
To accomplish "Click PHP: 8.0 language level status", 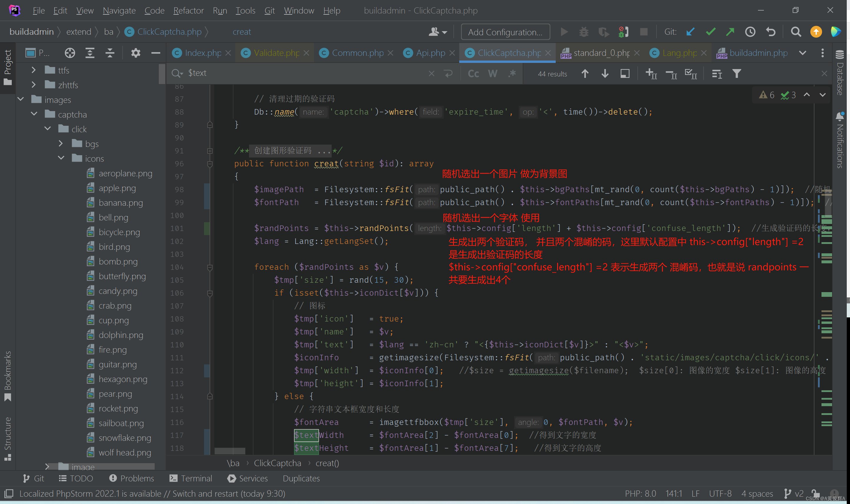I will click(x=640, y=493).
